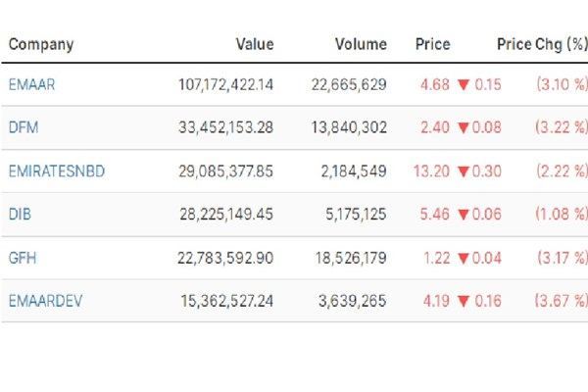Click EMAAR value 107,172,422.14

click(225, 85)
